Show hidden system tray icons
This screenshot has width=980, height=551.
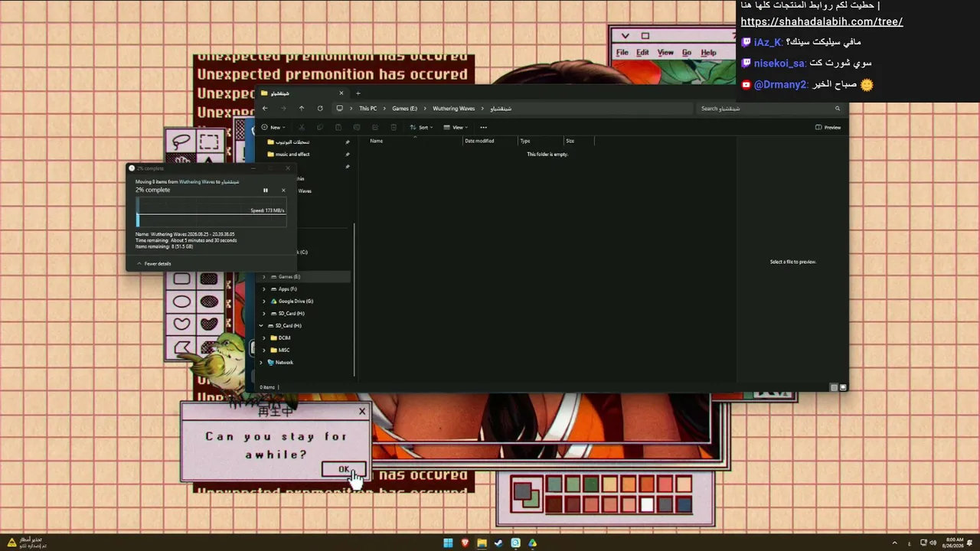point(894,543)
